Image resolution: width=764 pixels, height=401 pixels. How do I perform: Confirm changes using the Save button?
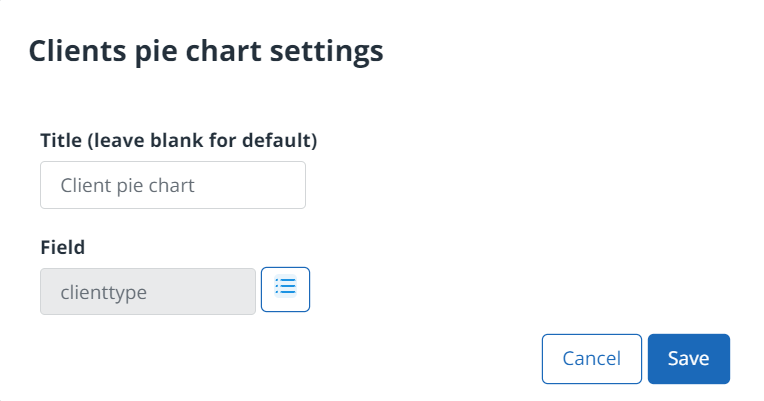(x=688, y=359)
